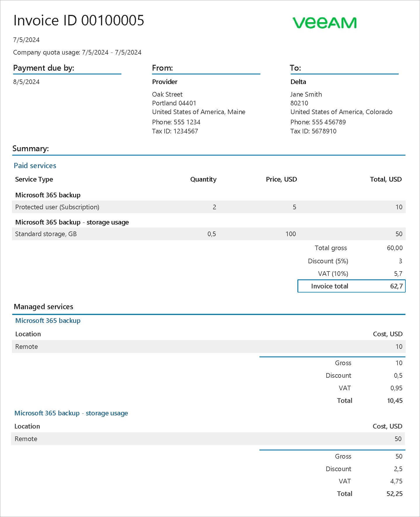Click the Service Type column header
Image resolution: width=420 pixels, height=517 pixels.
pyautogui.click(x=34, y=179)
